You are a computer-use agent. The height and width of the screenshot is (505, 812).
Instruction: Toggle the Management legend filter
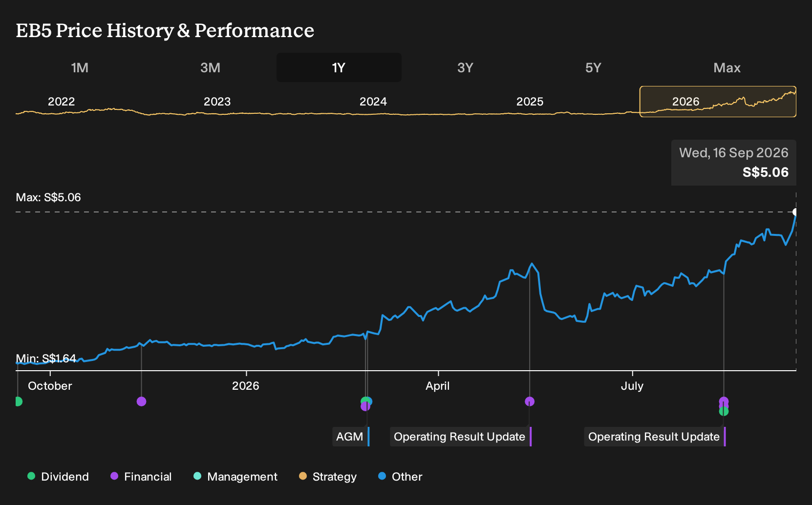pyautogui.click(x=235, y=477)
